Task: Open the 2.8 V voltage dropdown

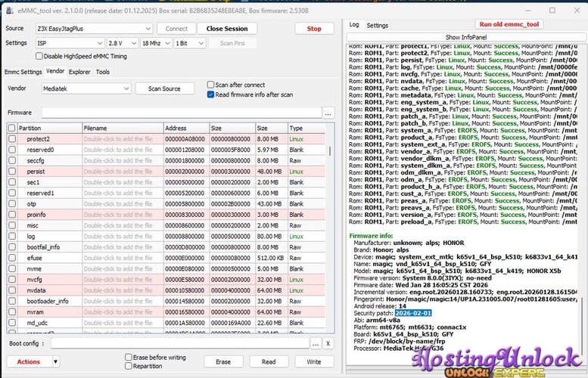Action: 123,43
